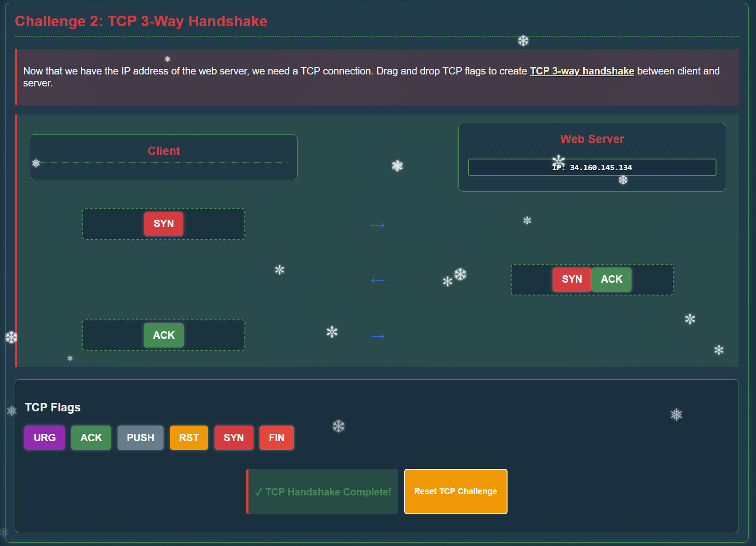Click the bottom right-pointing arrow icon
This screenshot has height=546, width=756.
[x=378, y=336]
